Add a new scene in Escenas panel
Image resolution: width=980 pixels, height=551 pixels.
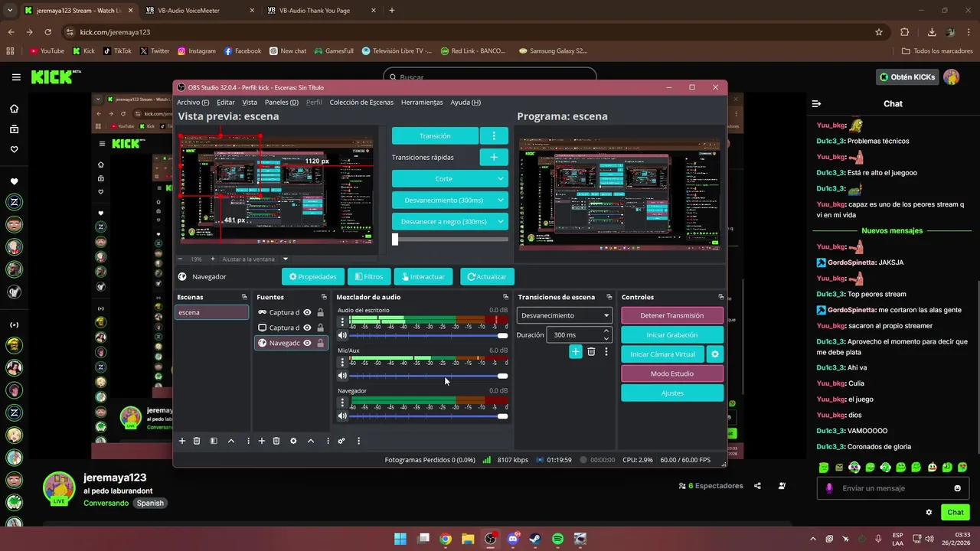(x=182, y=441)
